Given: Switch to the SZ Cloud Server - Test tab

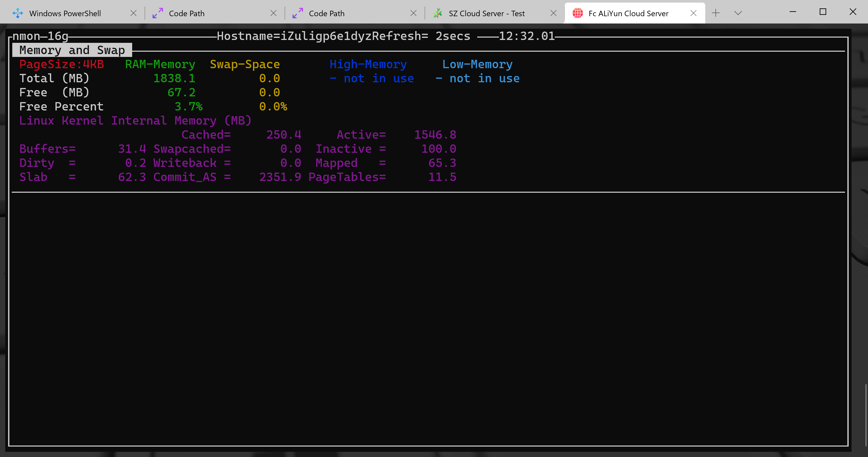Looking at the screenshot, I should (486, 14).
